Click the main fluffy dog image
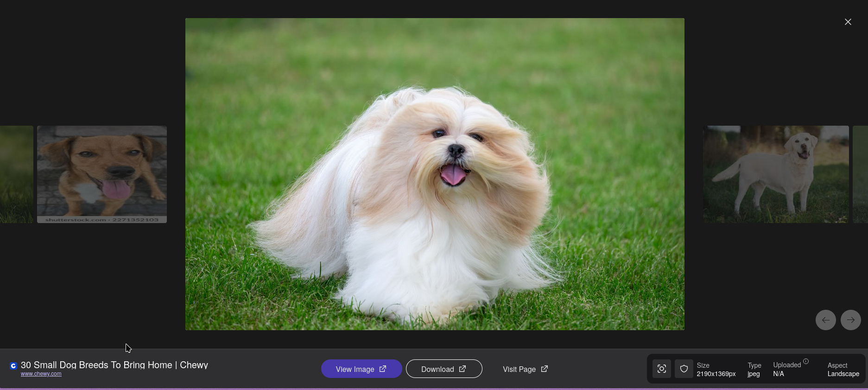Viewport: 868px width, 390px height. click(x=435, y=174)
